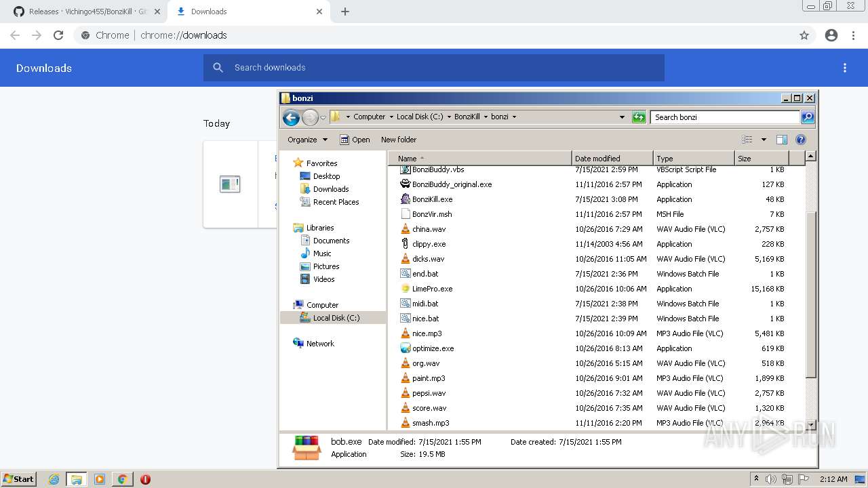Select Recent Places in navigation pane

coord(336,202)
